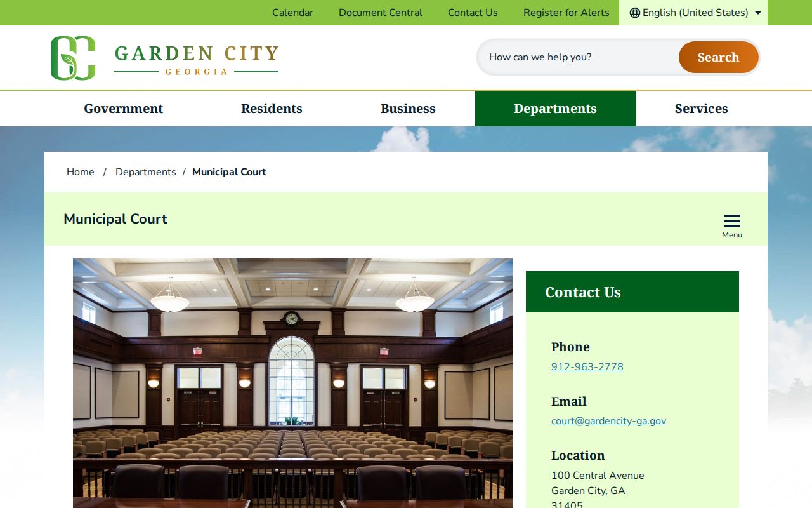Click the Municipal Court page heading

tap(115, 219)
